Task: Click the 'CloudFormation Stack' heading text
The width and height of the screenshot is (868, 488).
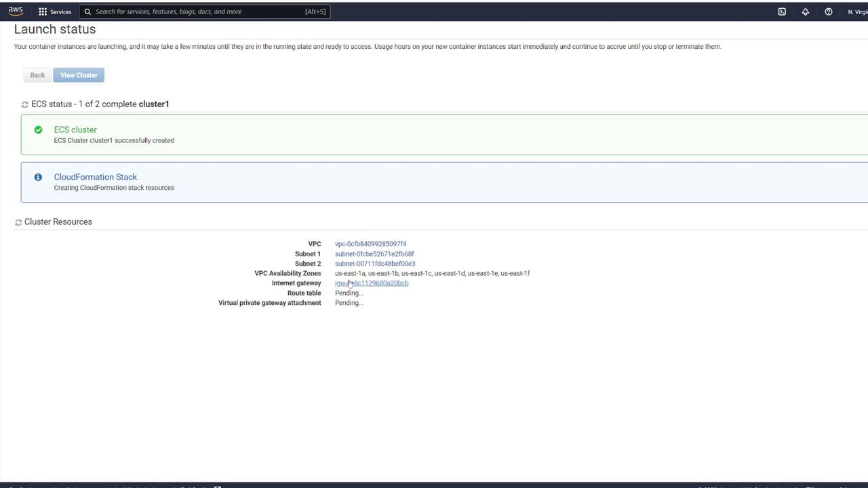Action: (x=96, y=177)
